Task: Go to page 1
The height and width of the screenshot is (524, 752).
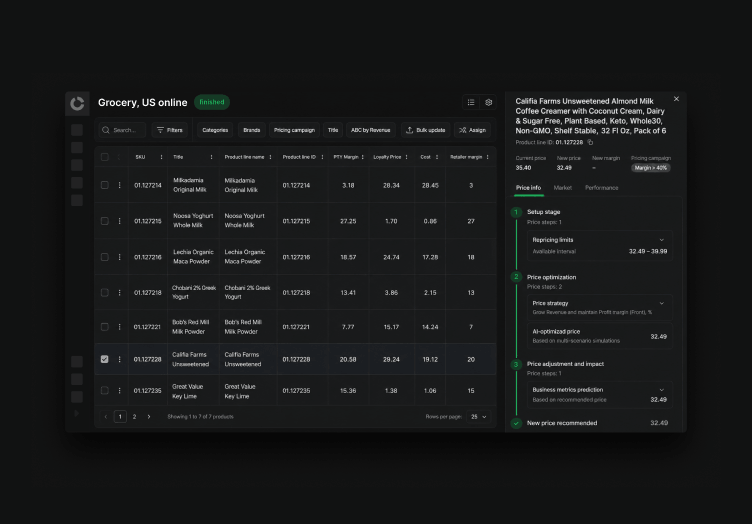Action: click(120, 417)
